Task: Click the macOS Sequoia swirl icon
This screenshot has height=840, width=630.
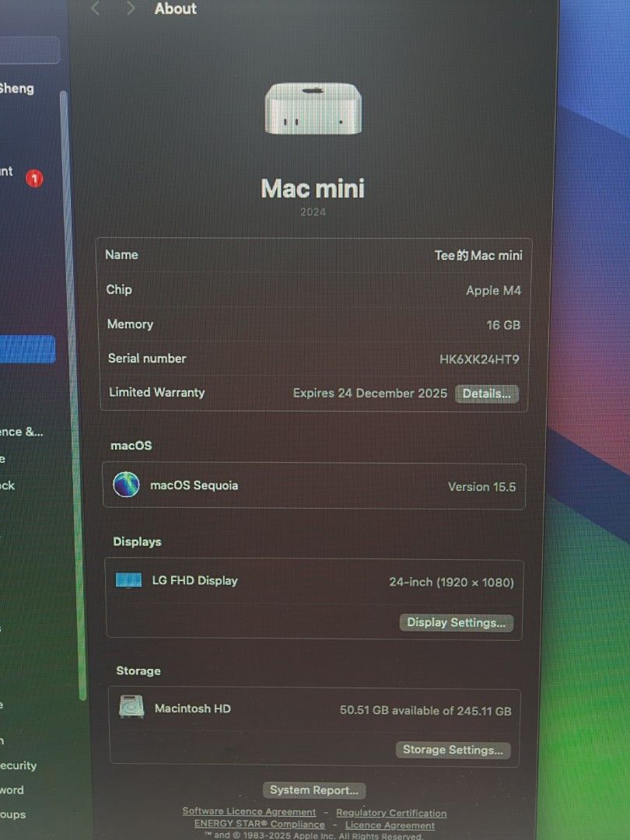Action: tap(125, 487)
